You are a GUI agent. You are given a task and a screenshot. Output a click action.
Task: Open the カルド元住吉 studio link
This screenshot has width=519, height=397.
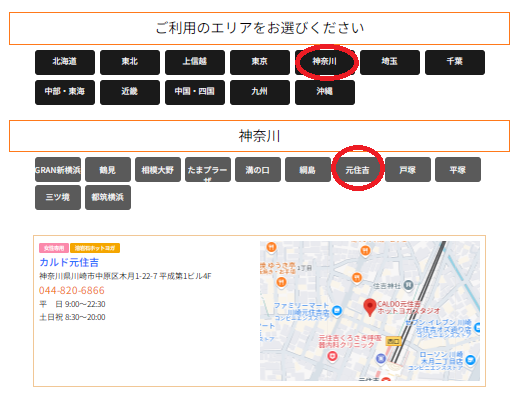coord(69,262)
